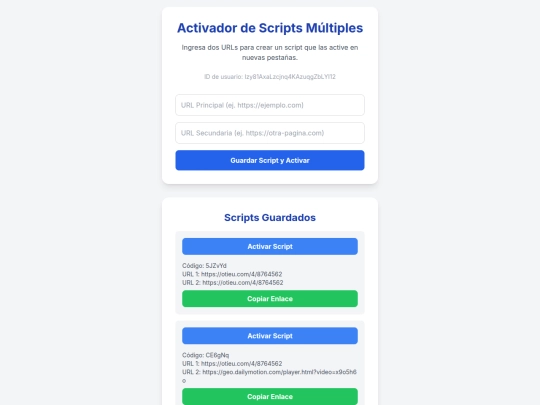Viewport: 540px width, 405px height.
Task: Focus the URL Secundaria input field
Action: point(270,133)
